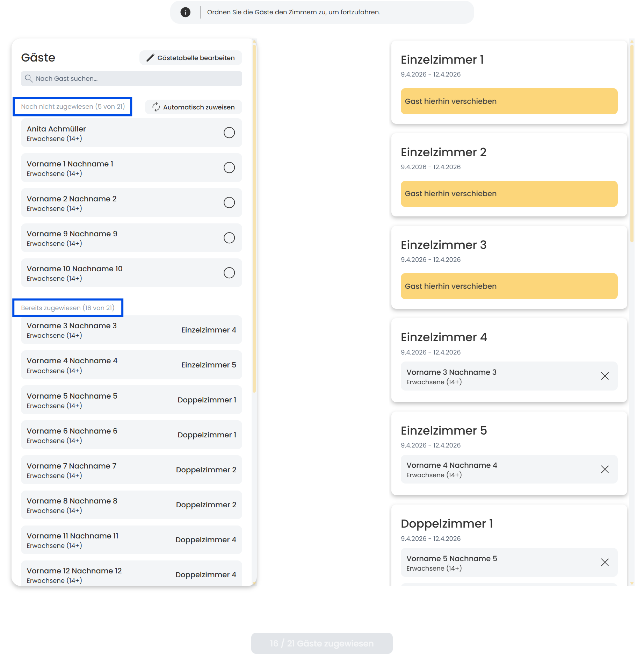644x658 pixels.
Task: Select the Anita Achmüller radio button
Action: pyautogui.click(x=229, y=133)
